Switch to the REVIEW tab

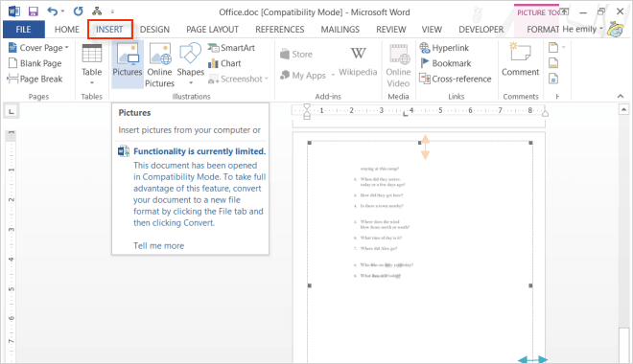pos(390,30)
